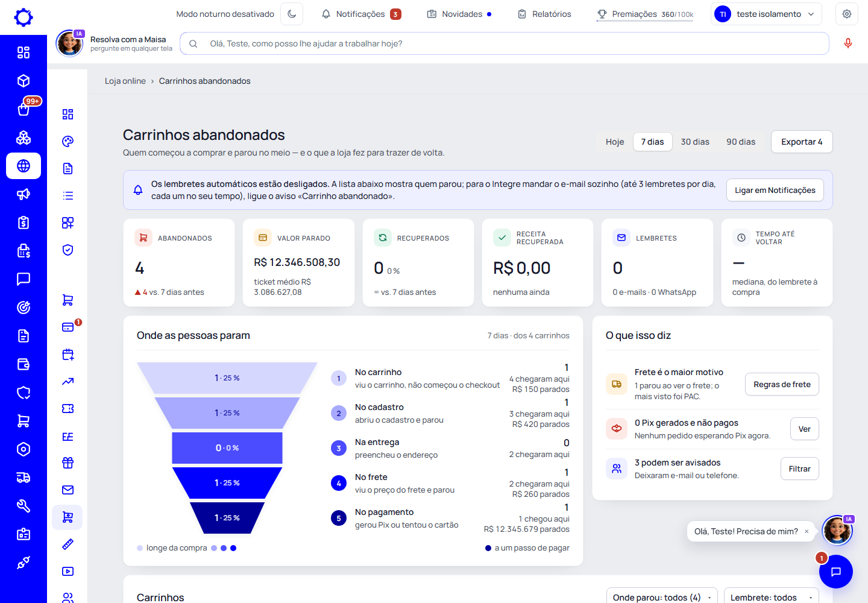Open Regras de frete button

[782, 384]
